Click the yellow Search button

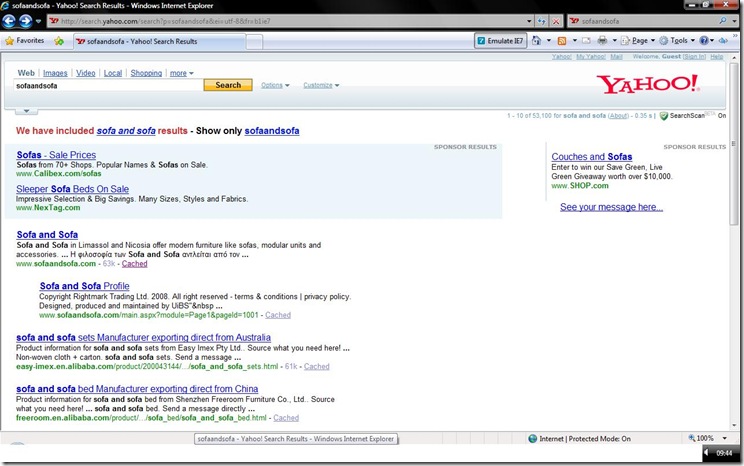tap(228, 85)
